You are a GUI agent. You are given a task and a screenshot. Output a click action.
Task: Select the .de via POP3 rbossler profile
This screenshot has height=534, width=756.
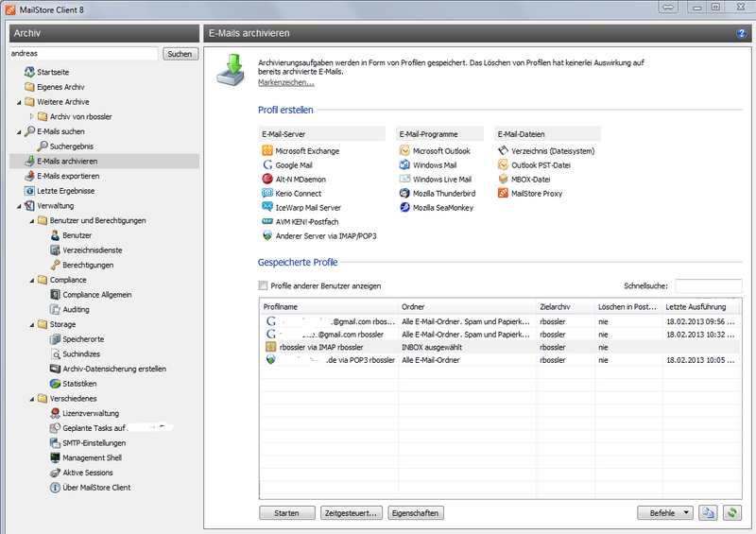point(499,360)
